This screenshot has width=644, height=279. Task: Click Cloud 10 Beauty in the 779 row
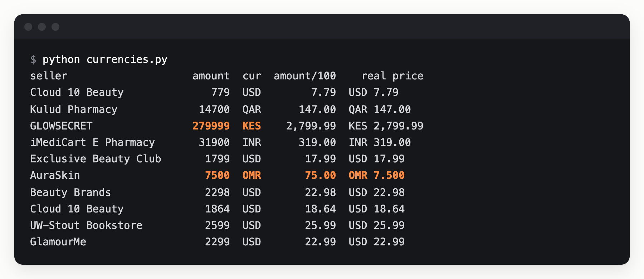tap(77, 92)
